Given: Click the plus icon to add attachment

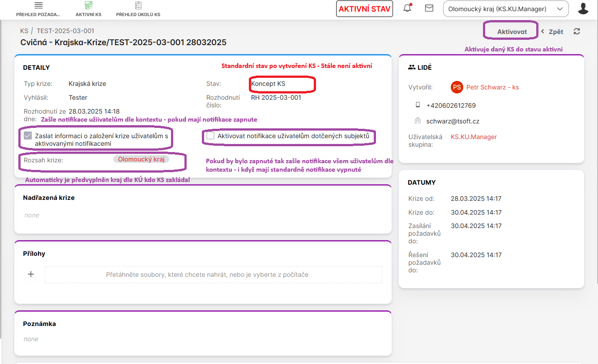Looking at the screenshot, I should [31, 274].
